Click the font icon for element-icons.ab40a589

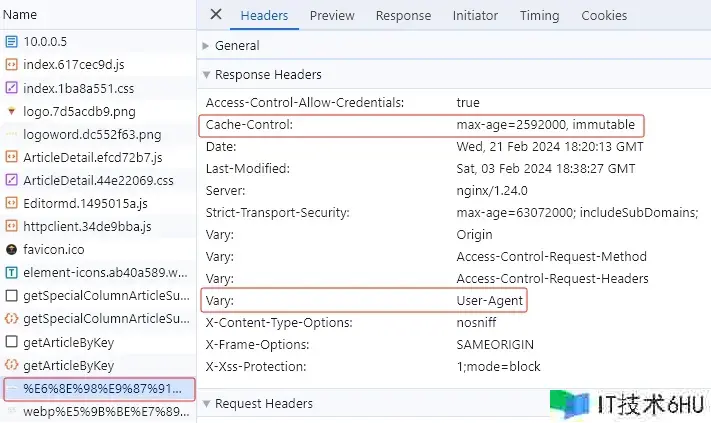click(12, 272)
